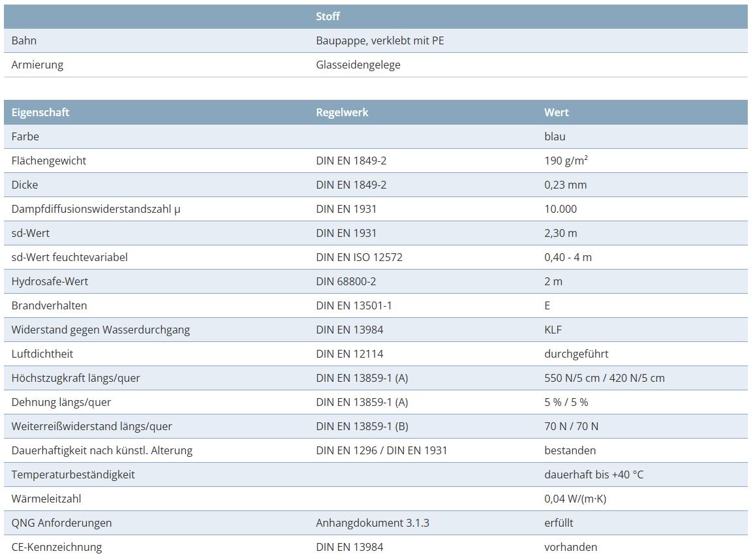The width and height of the screenshot is (753, 560).
Task: Click the 'DIN EN 13501-1' standard
Action: pyautogui.click(x=354, y=305)
